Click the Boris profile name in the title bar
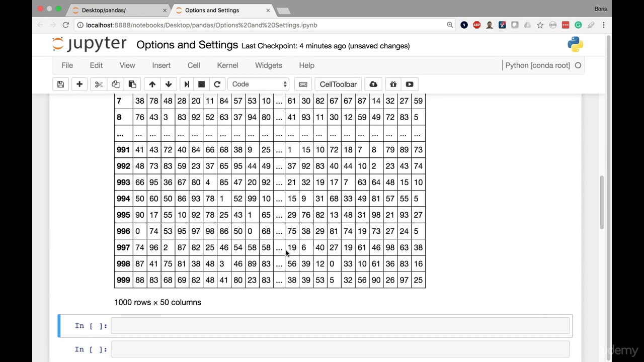This screenshot has height=362, width=644. [600, 9]
